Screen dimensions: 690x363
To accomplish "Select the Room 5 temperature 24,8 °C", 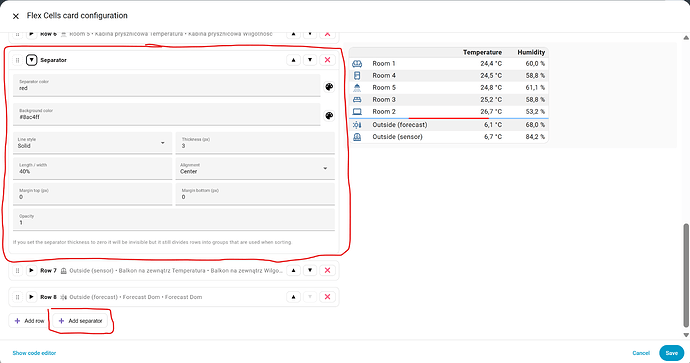I will pyautogui.click(x=491, y=88).
